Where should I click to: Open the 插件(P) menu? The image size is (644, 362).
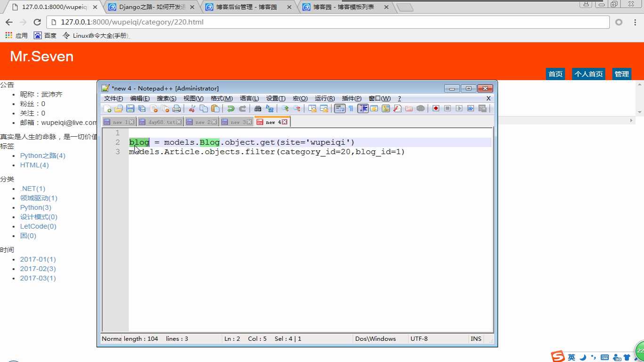pos(352,99)
